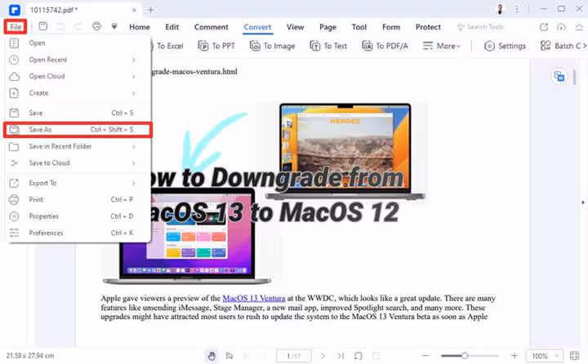The height and width of the screenshot is (364, 588).
Task: Select the text selection tool icon
Action: pos(229,356)
